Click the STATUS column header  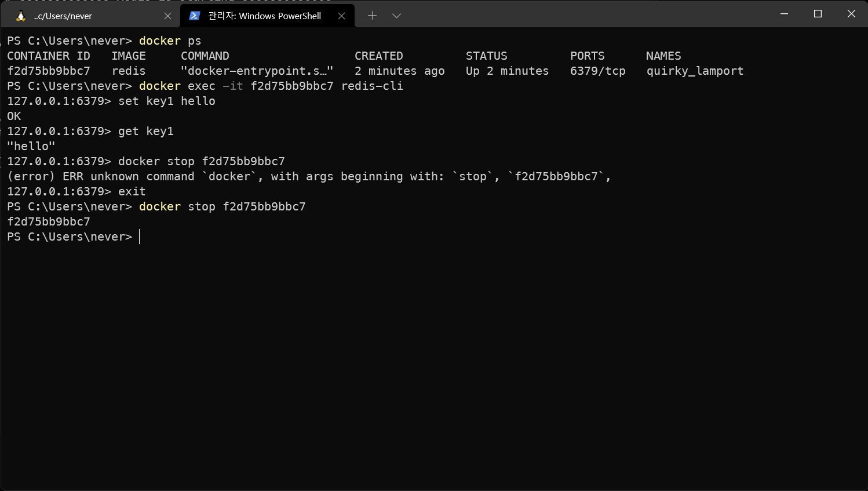pyautogui.click(x=487, y=56)
